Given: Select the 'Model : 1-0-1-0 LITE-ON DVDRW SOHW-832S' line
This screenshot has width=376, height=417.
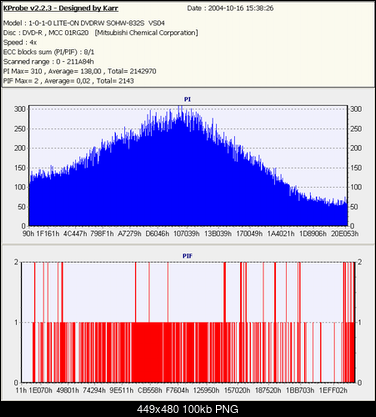Looking at the screenshot, I should [x=84, y=23].
